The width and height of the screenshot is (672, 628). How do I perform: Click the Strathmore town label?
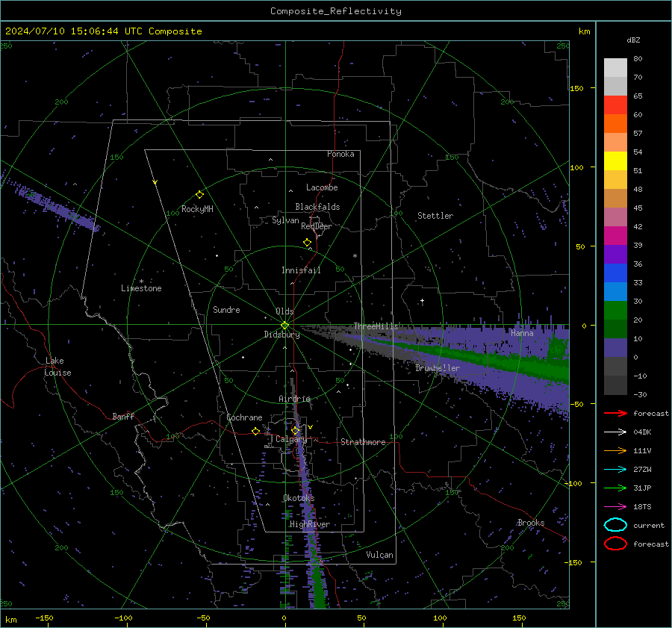(363, 442)
